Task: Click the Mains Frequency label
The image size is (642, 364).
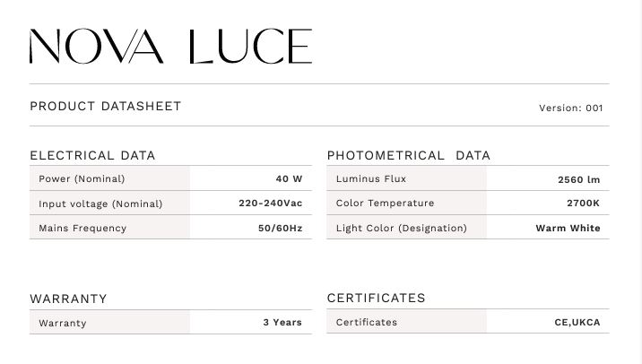Action: (x=82, y=228)
